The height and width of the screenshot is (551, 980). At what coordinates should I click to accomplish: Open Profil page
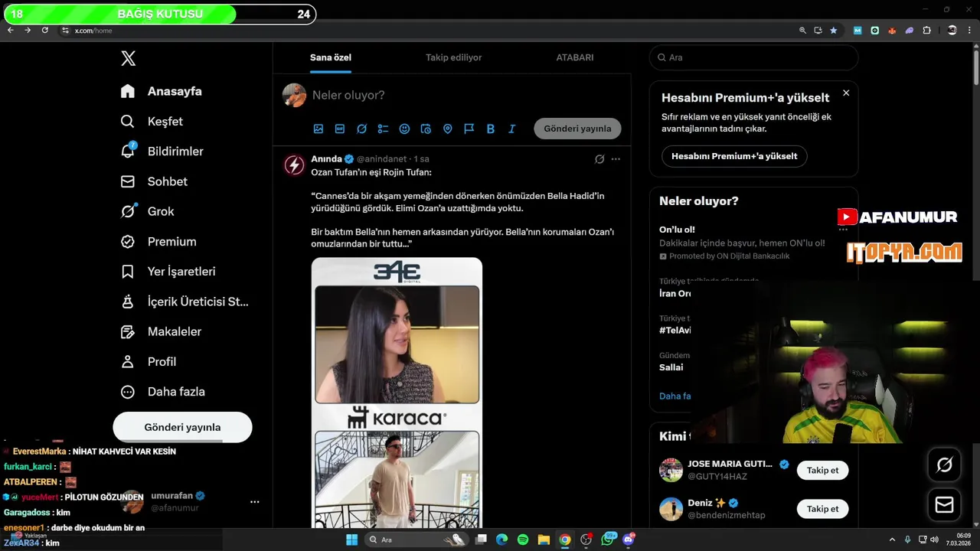click(x=149, y=361)
